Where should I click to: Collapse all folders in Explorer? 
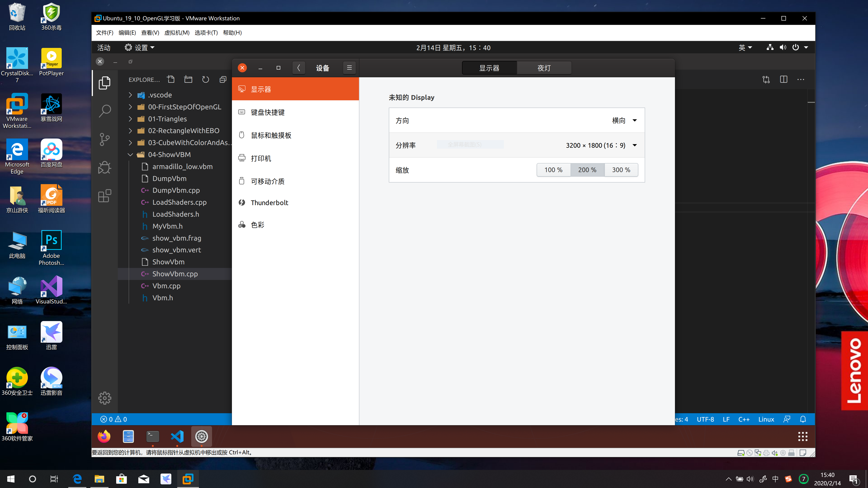pyautogui.click(x=223, y=80)
